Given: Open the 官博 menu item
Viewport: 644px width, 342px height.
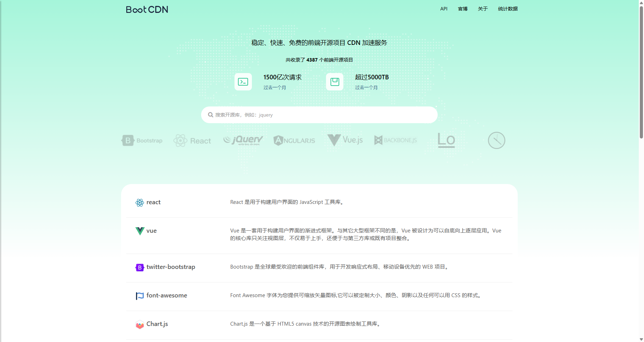Looking at the screenshot, I should click(x=463, y=9).
